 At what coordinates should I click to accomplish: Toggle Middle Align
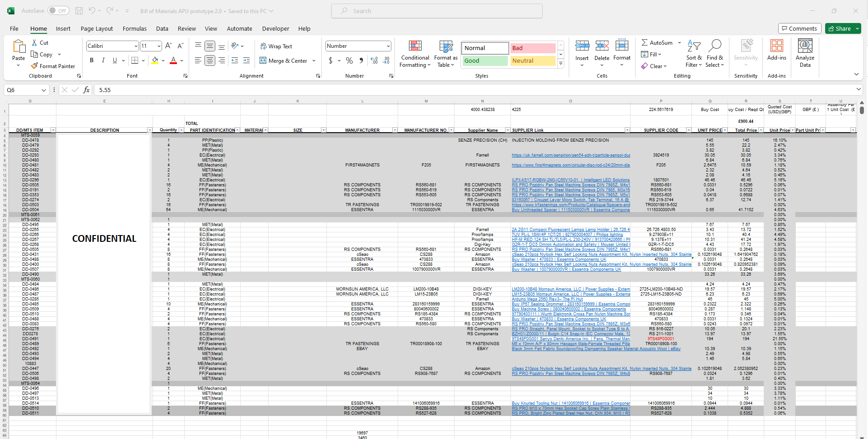tap(210, 46)
